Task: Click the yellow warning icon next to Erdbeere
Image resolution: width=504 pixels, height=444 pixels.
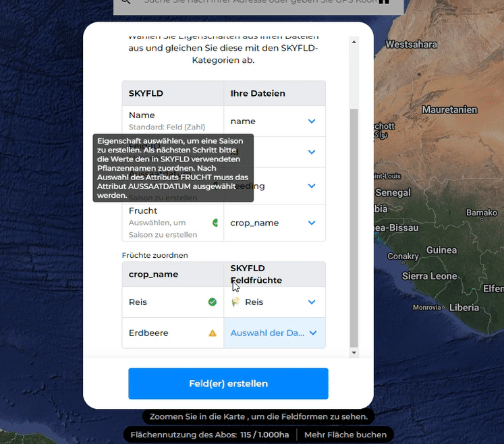Action: [213, 333]
